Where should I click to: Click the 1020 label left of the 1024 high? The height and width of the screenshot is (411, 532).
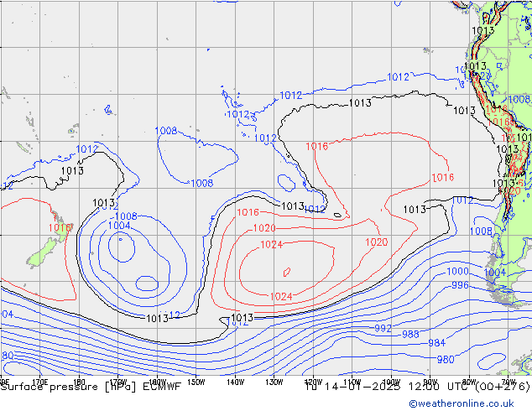(x=264, y=228)
